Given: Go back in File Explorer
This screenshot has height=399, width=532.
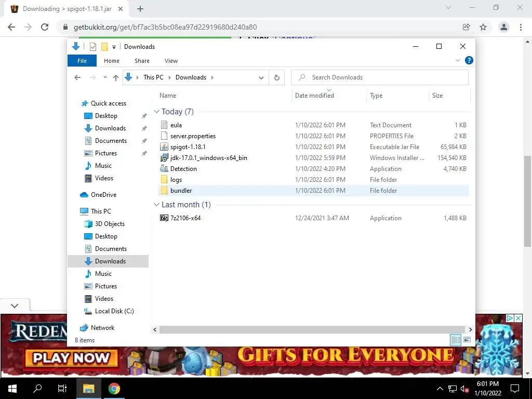Looking at the screenshot, I should (x=77, y=78).
